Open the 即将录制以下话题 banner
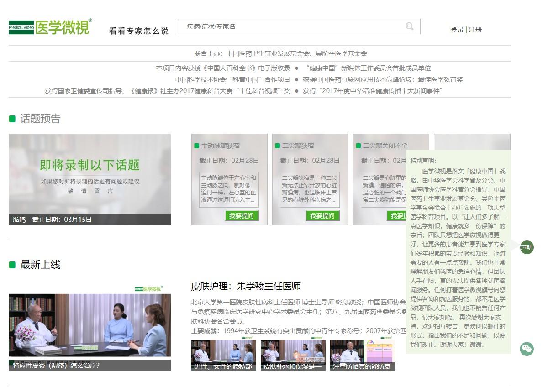The image size is (543, 392). [x=90, y=173]
